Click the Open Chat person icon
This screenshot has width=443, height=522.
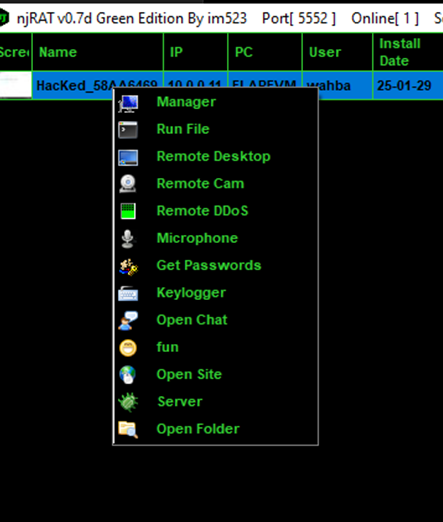(128, 321)
